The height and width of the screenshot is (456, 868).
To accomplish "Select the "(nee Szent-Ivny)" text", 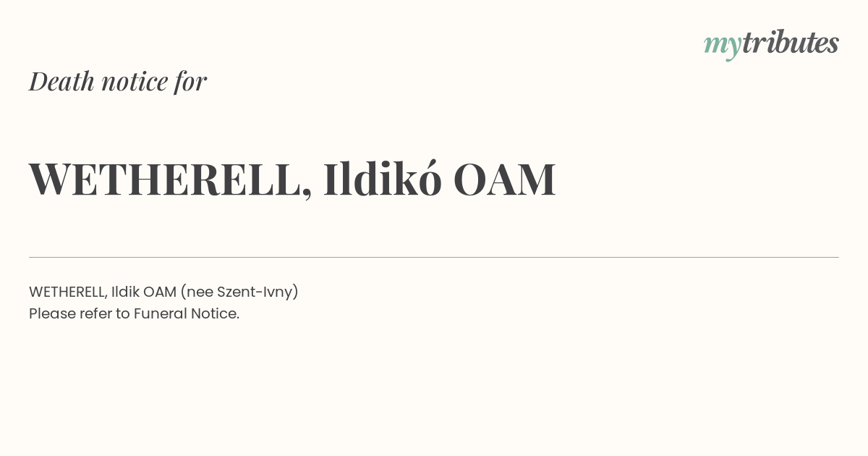I will (239, 292).
